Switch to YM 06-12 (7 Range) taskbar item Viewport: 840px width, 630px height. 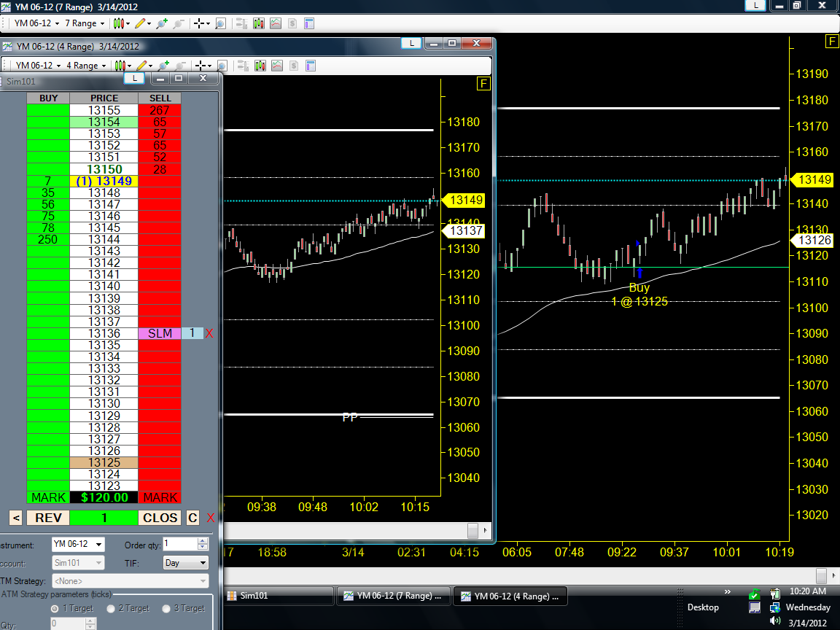[394, 596]
